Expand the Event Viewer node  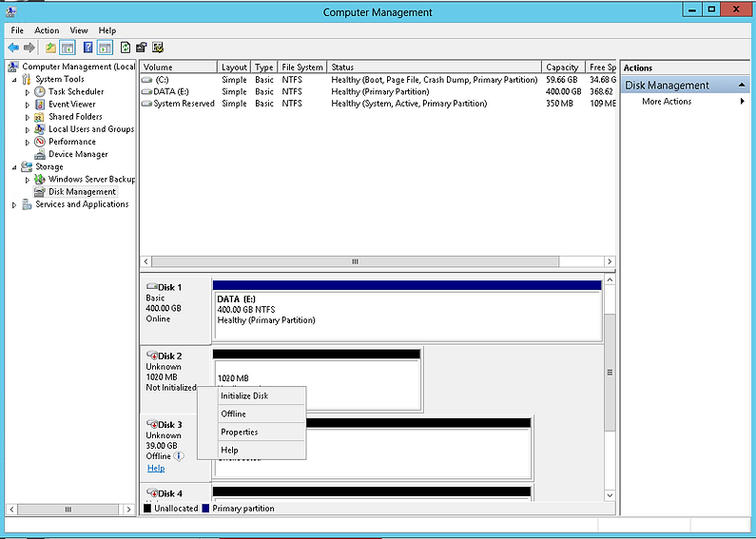(x=28, y=105)
